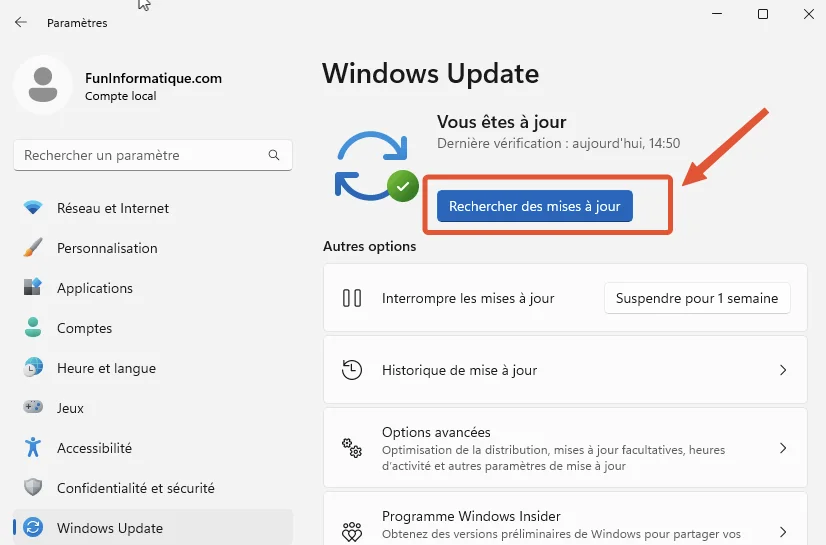Click the magnifier icon in search box
This screenshot has width=826, height=545.
(x=274, y=155)
